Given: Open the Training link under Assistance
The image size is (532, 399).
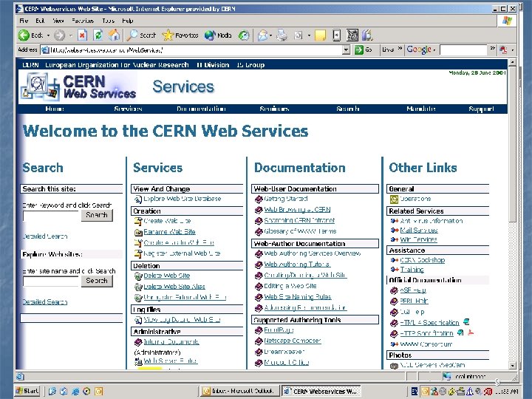Looking at the screenshot, I should tap(412, 270).
